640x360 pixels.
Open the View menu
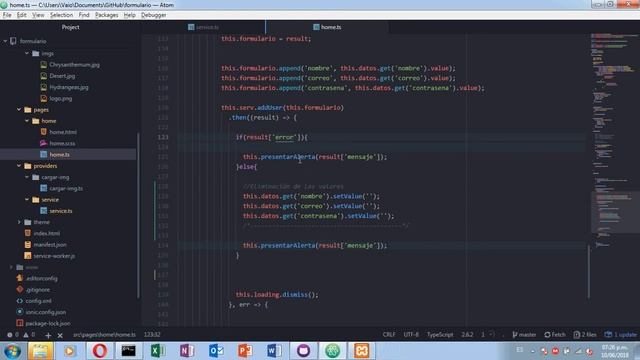(38, 15)
